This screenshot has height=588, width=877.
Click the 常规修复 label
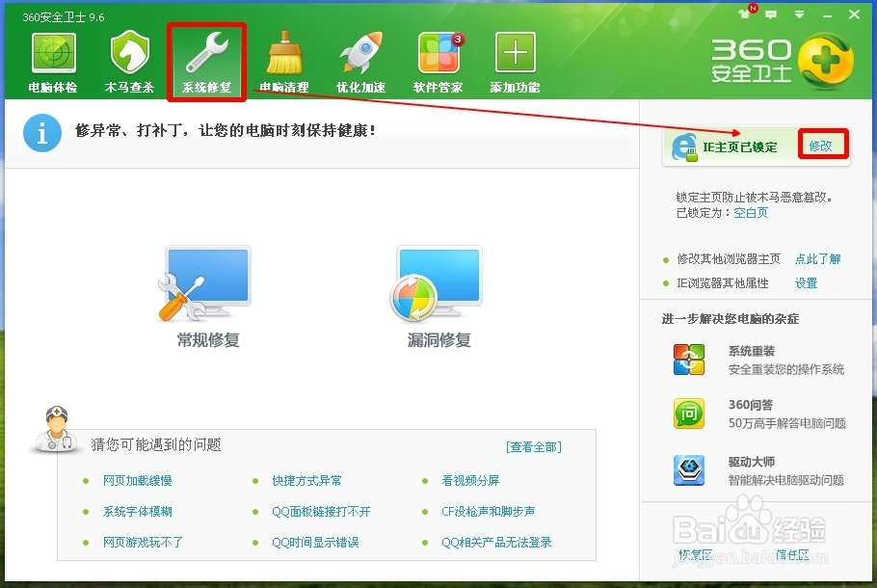[x=208, y=339]
